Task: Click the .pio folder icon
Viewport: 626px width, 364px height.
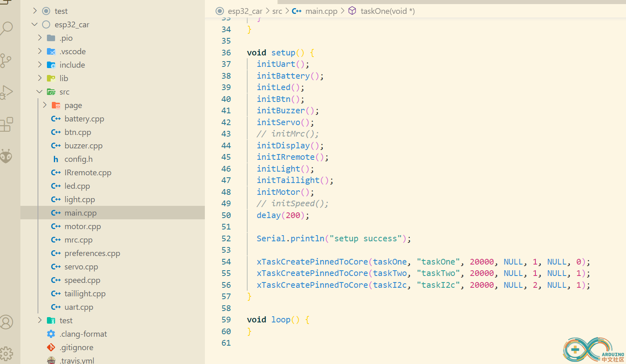Action: (x=51, y=38)
